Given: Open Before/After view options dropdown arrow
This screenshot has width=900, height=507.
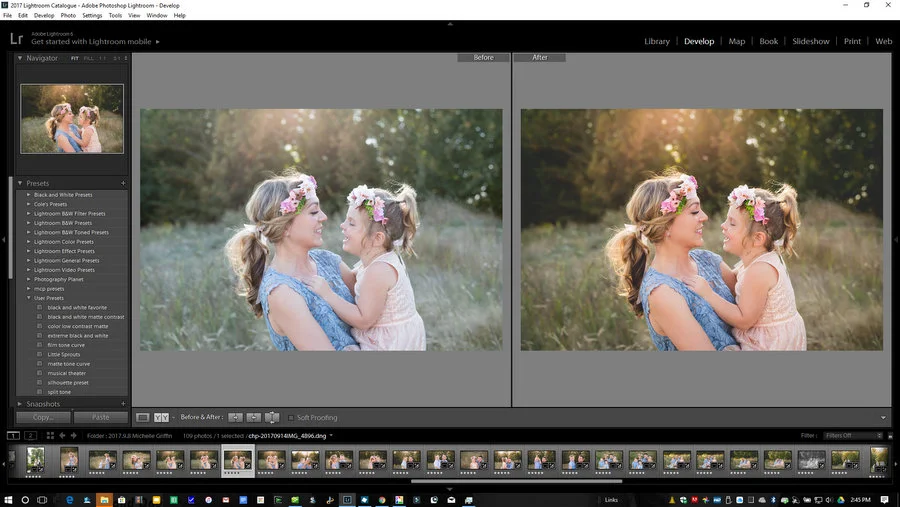Looking at the screenshot, I should (173, 417).
